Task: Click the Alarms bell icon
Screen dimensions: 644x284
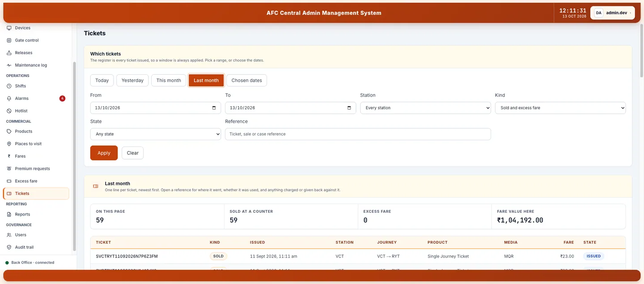Action: coord(9,99)
